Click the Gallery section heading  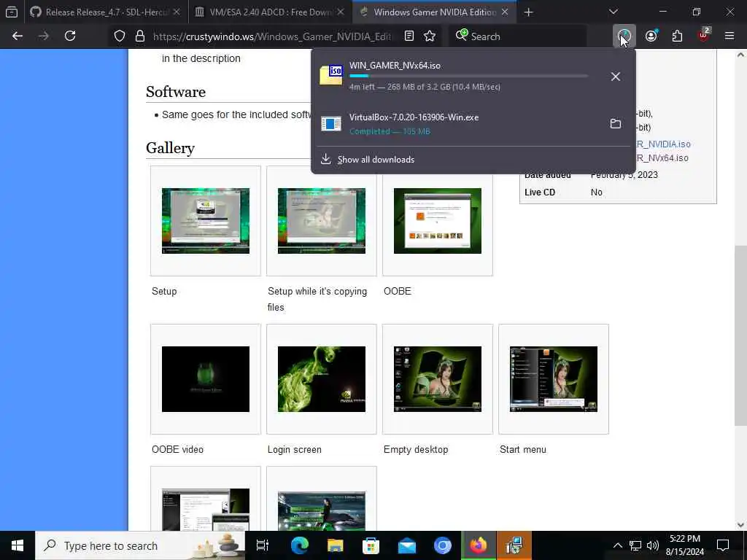click(x=170, y=148)
